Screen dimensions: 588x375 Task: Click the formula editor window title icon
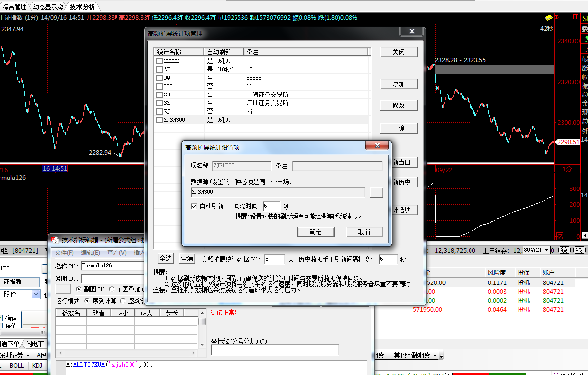(x=55, y=240)
